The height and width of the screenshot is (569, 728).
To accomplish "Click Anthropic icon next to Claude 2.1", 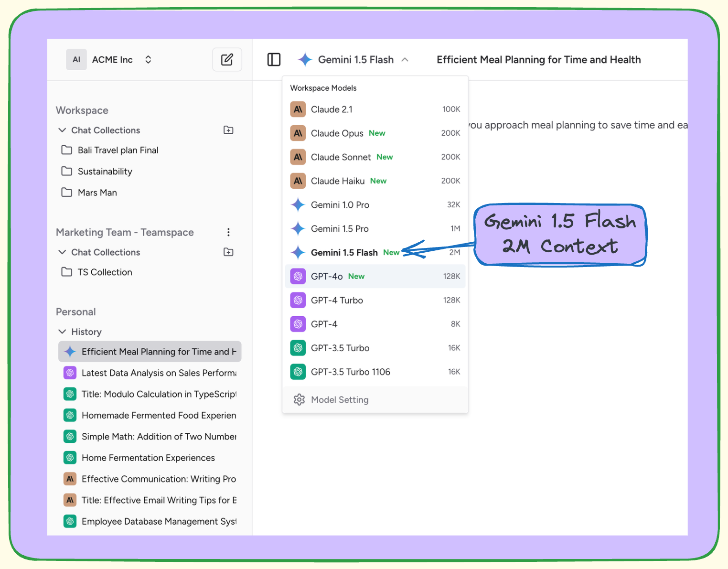I will (298, 109).
